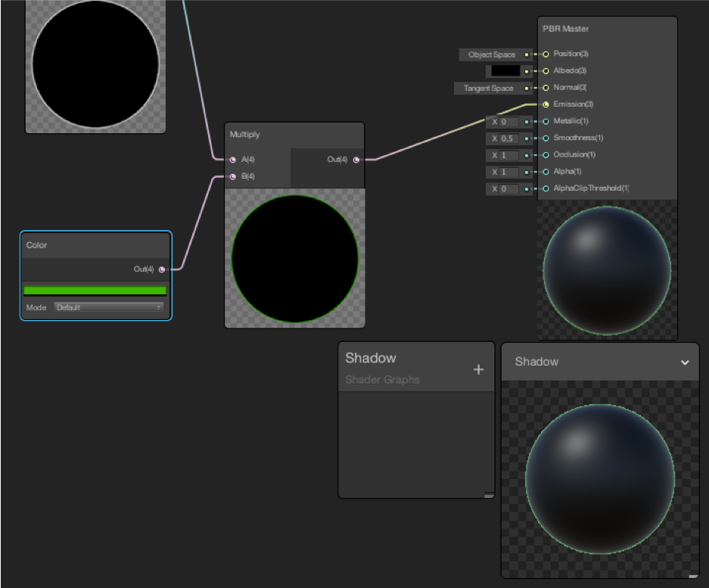Click the Occlusion X value field

coord(507,155)
